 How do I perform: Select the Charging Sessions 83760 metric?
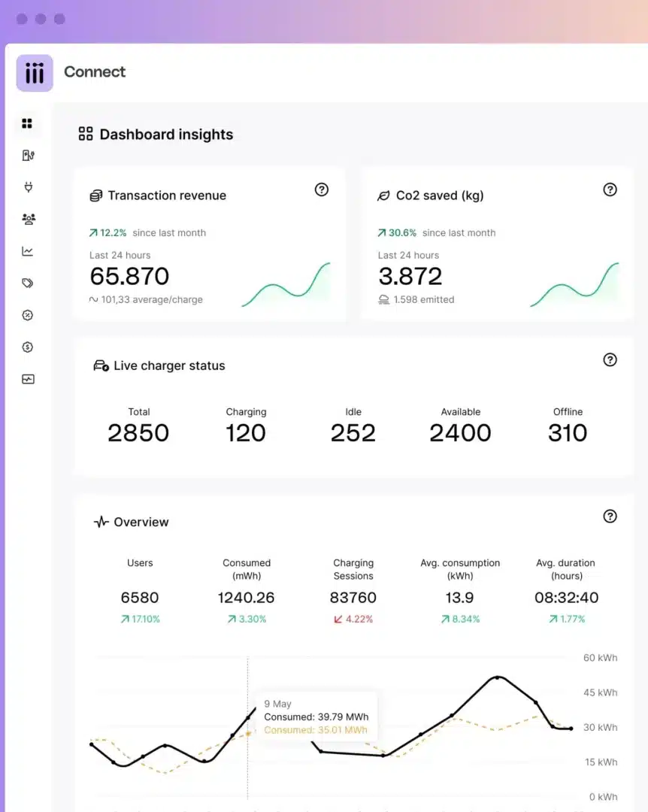(353, 598)
